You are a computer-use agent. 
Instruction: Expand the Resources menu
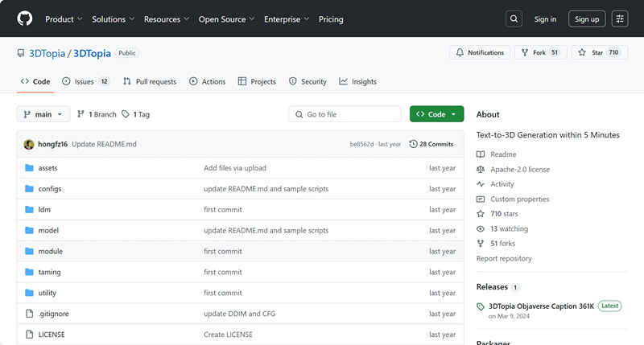click(167, 19)
